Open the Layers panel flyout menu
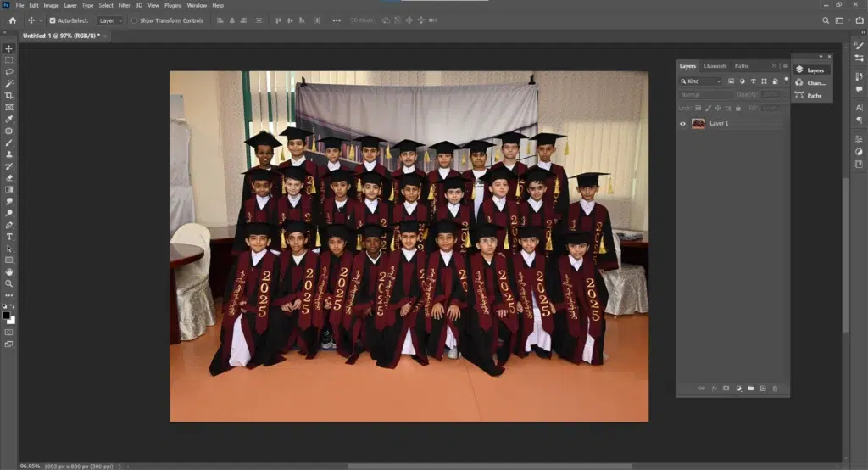The width and height of the screenshot is (868, 470). (x=785, y=66)
